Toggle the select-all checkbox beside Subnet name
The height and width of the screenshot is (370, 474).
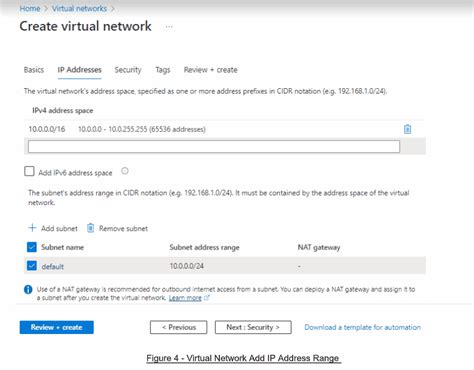tap(32, 247)
